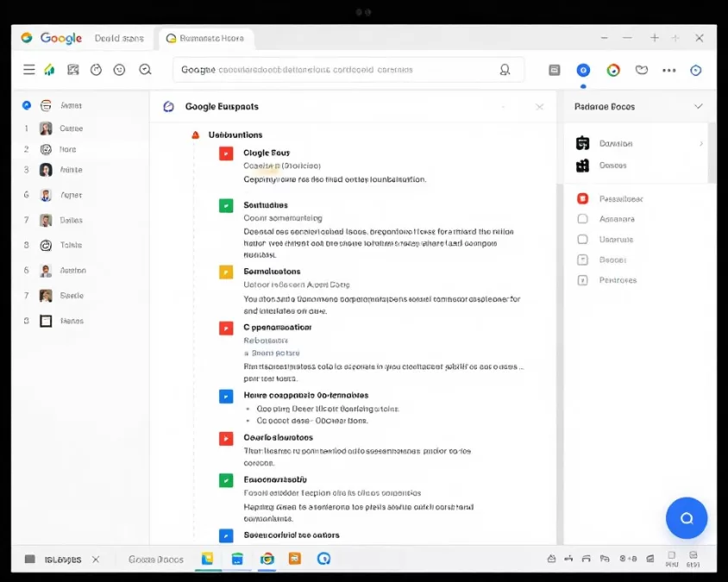728x582 pixels.
Task: Click the purple icon beside Google Euspaots header
Action: (168, 107)
